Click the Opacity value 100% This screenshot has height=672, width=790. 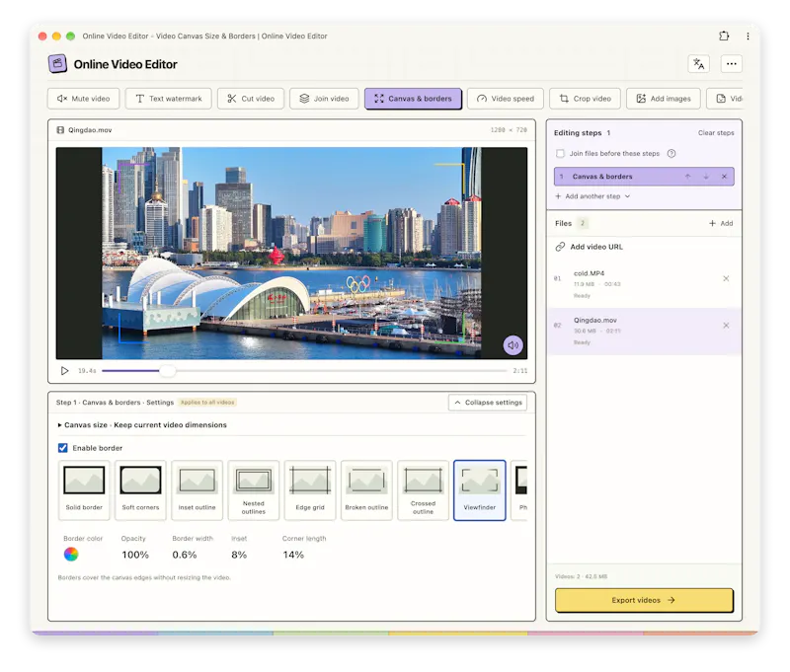pyautogui.click(x=135, y=555)
